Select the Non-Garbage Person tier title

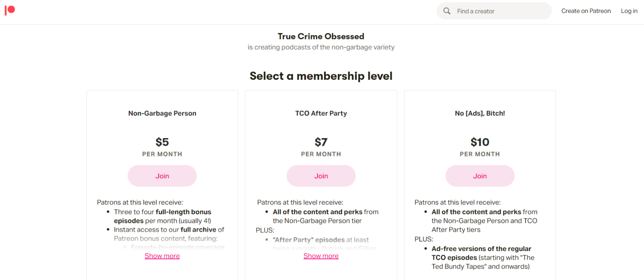coord(162,113)
